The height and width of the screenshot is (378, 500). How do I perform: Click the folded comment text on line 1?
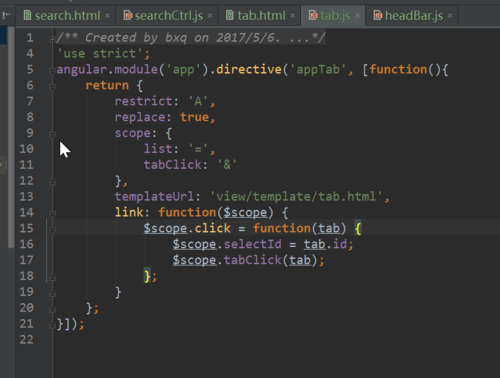pos(191,37)
